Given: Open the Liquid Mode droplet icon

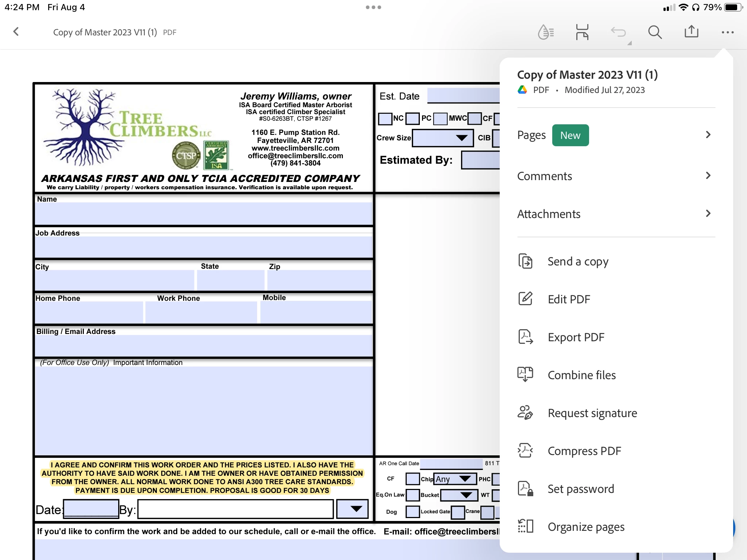Looking at the screenshot, I should [x=546, y=32].
